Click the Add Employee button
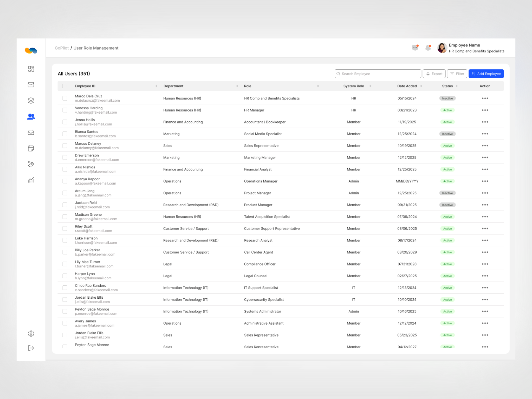The width and height of the screenshot is (532, 399). coord(486,74)
